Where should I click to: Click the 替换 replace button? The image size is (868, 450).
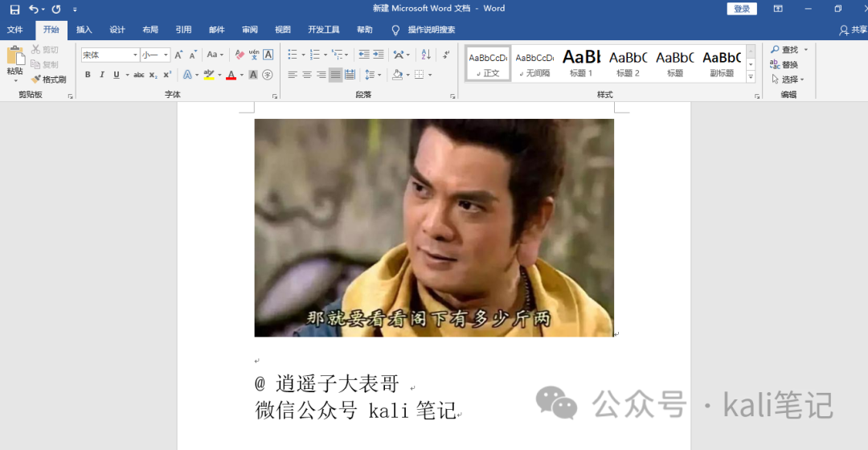[x=784, y=65]
